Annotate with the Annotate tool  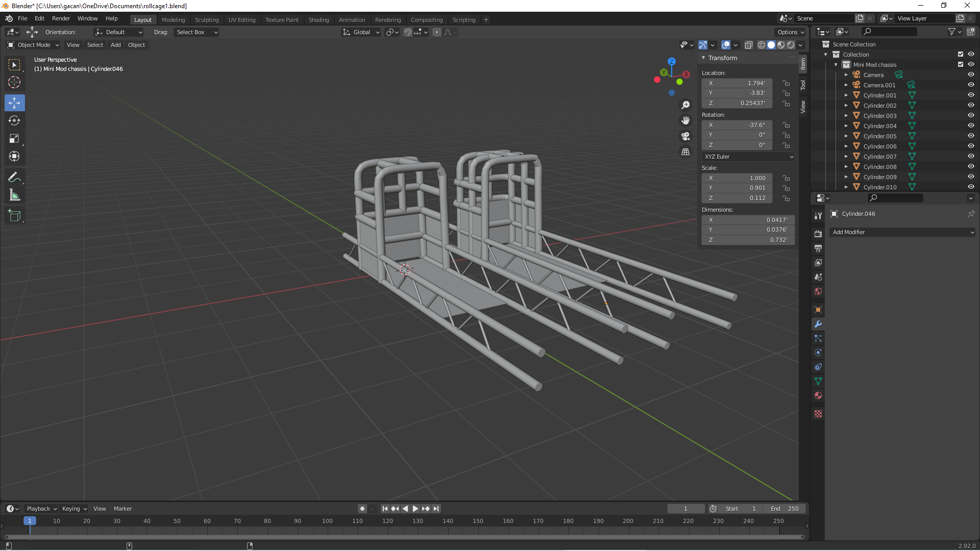[14, 178]
